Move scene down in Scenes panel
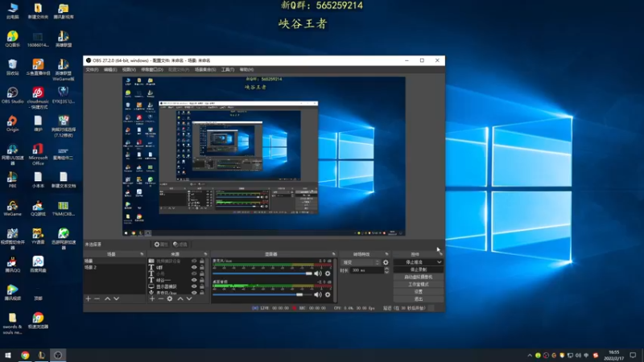This screenshot has width=644, height=362. point(116,298)
